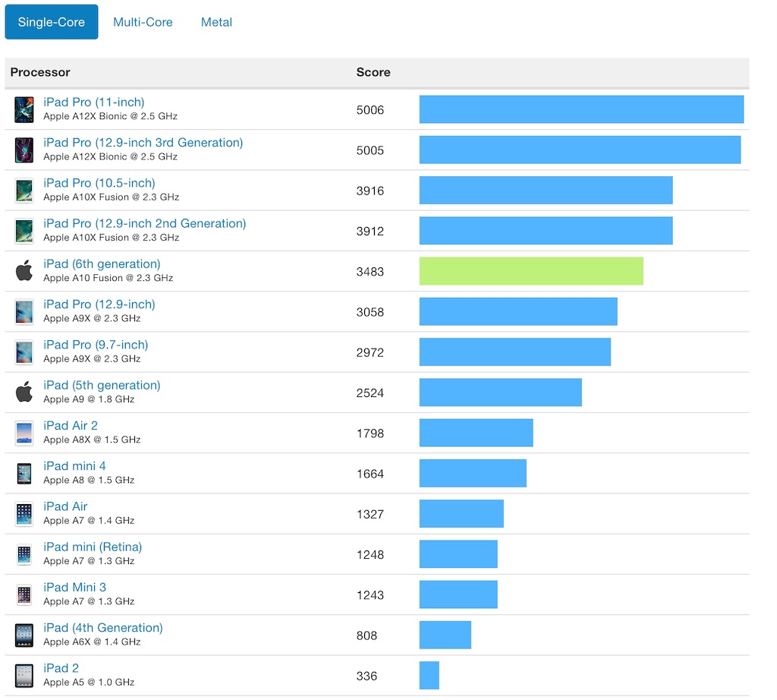Click the score value 1248
Screen dimensions: 777x700
(x=370, y=555)
